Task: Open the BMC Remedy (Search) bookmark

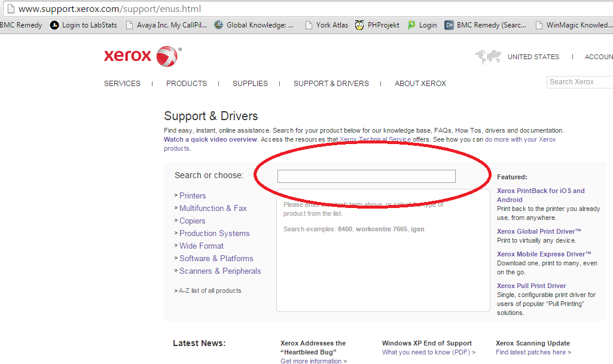Action: click(x=486, y=25)
